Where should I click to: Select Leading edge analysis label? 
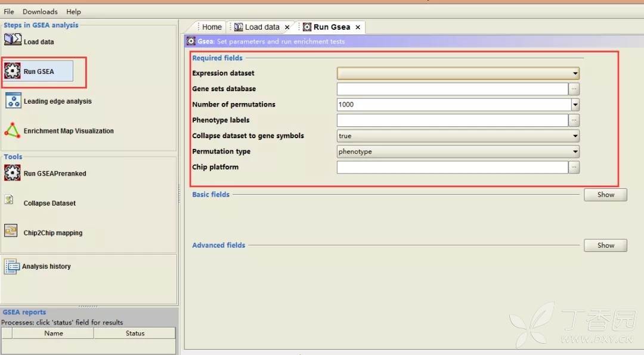coord(57,101)
